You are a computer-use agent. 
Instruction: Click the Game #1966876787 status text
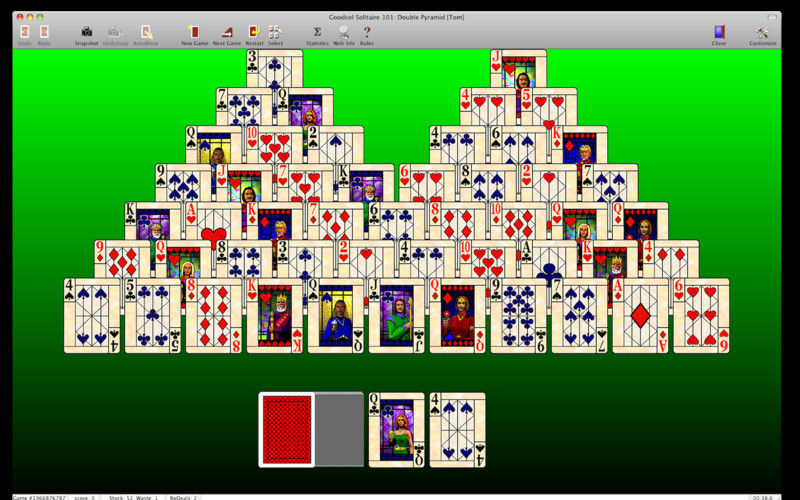tap(39, 497)
